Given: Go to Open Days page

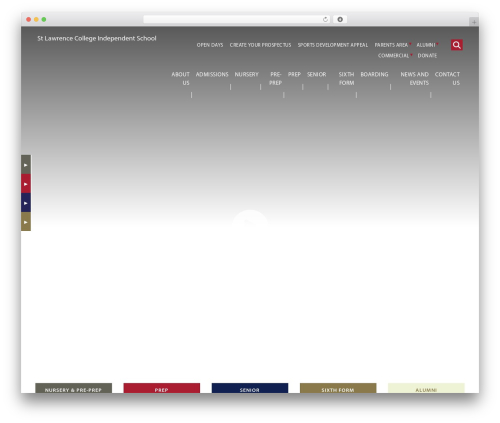Looking at the screenshot, I should 210,45.
